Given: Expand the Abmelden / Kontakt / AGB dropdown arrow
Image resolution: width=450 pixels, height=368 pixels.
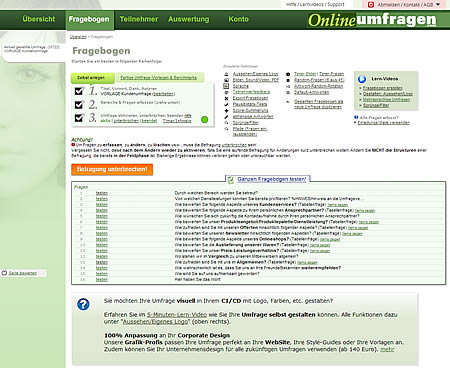Looking at the screenshot, I should coord(438,4).
